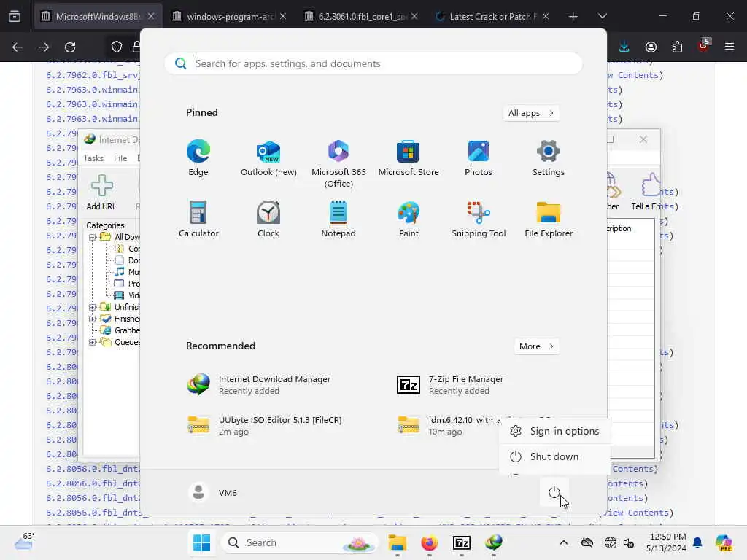Screen dimensions: 747x560
Task: Launch Clock app
Action: pos(268,219)
